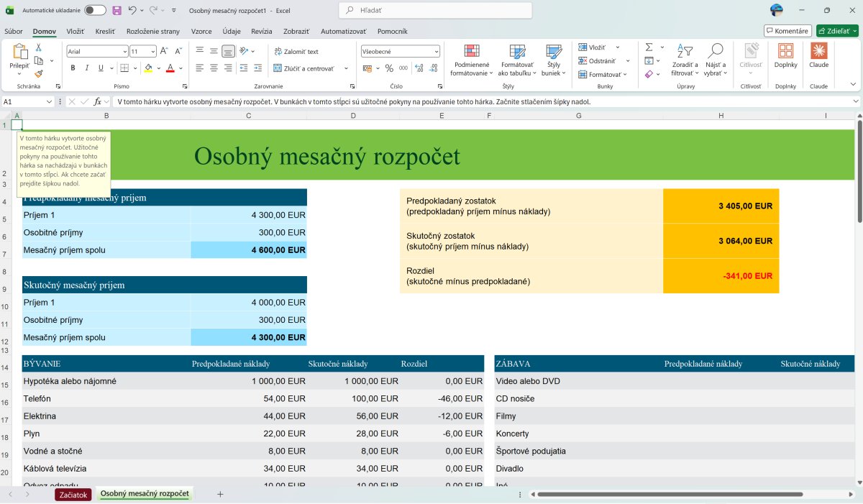Open the Arial font name dropdown
863x504 pixels.
[97, 51]
